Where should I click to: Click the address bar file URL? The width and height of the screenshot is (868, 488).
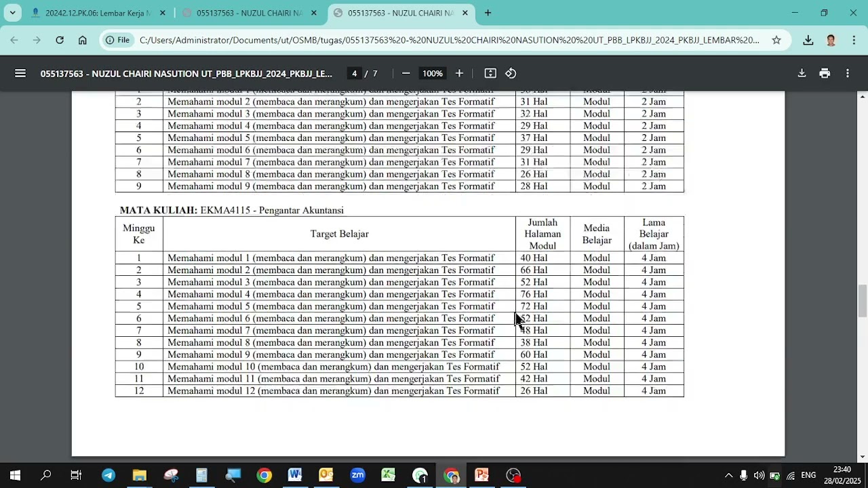tap(449, 40)
